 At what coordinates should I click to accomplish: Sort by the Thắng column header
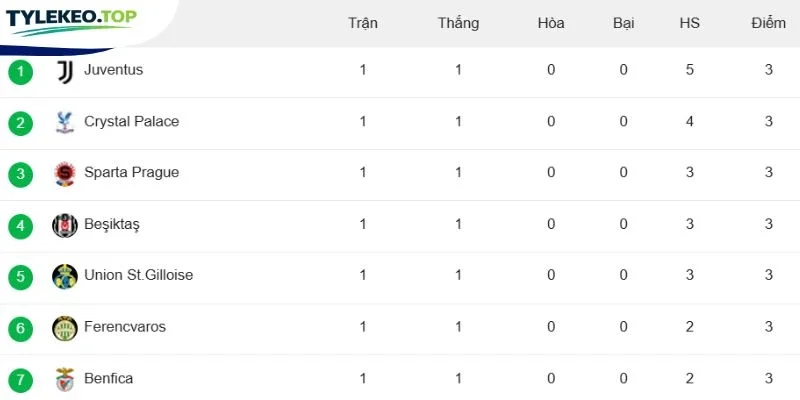pos(458,23)
